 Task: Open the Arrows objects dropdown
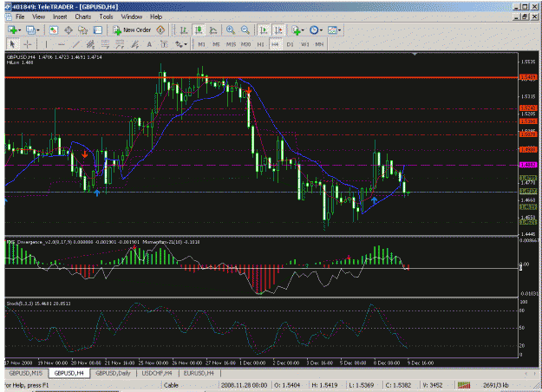[180, 44]
